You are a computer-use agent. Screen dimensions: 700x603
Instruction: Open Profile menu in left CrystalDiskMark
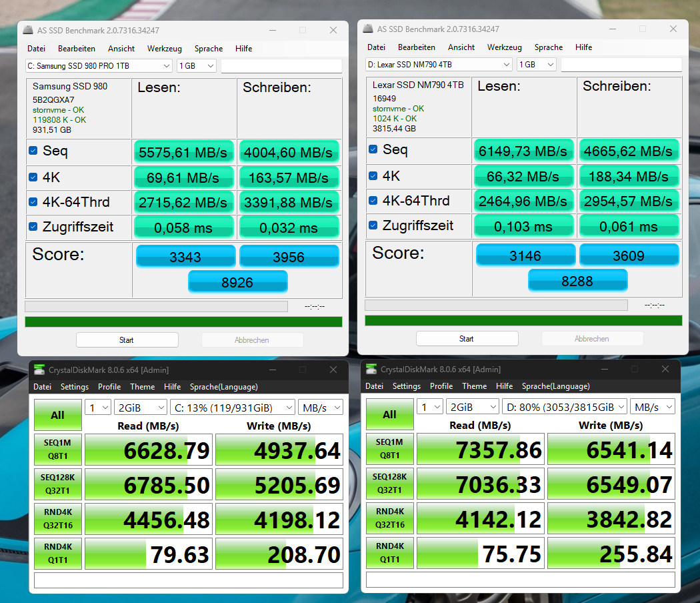tap(109, 387)
